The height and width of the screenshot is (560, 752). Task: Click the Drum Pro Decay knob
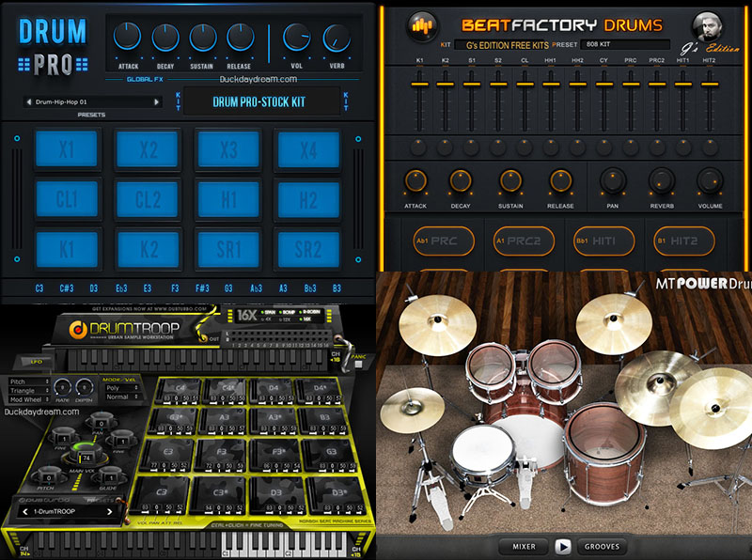pyautogui.click(x=165, y=38)
